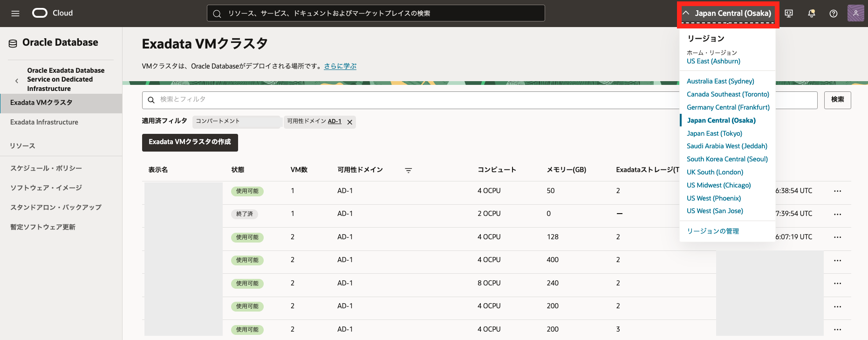868x340 pixels.
Task: Open the help question mark icon
Action: pos(834,14)
